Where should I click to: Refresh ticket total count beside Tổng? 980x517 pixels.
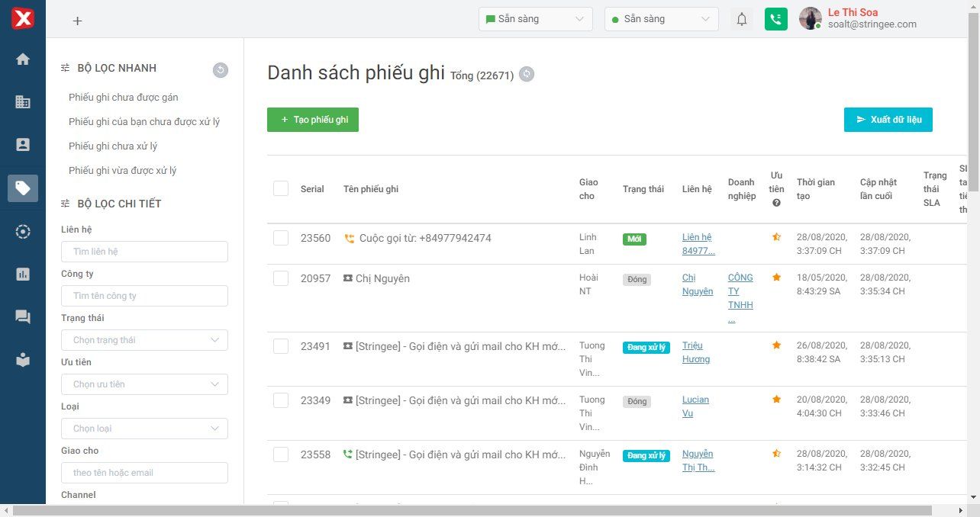[527, 74]
